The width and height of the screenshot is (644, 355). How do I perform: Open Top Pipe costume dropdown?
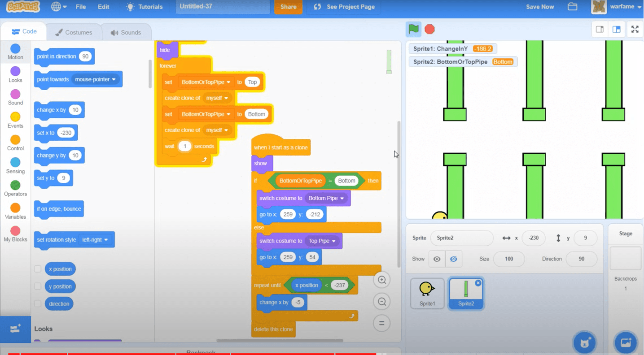[x=322, y=241]
